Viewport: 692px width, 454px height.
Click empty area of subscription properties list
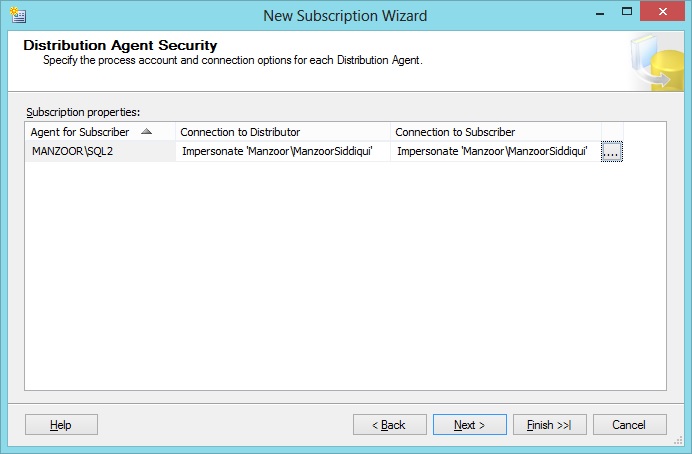click(x=345, y=280)
